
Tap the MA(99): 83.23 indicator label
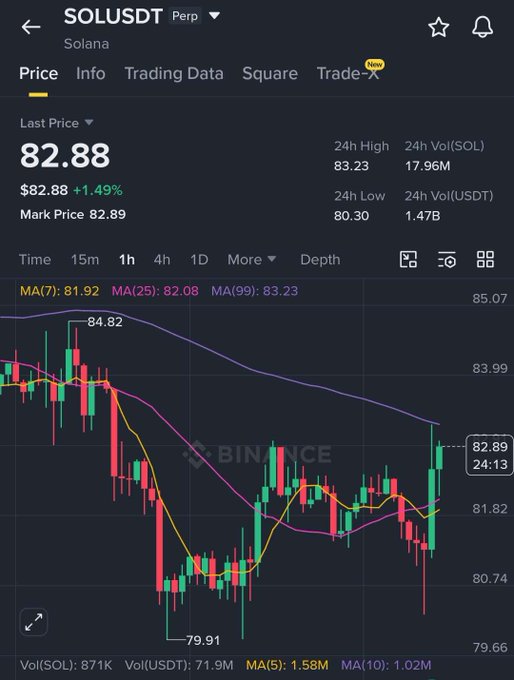point(255,291)
